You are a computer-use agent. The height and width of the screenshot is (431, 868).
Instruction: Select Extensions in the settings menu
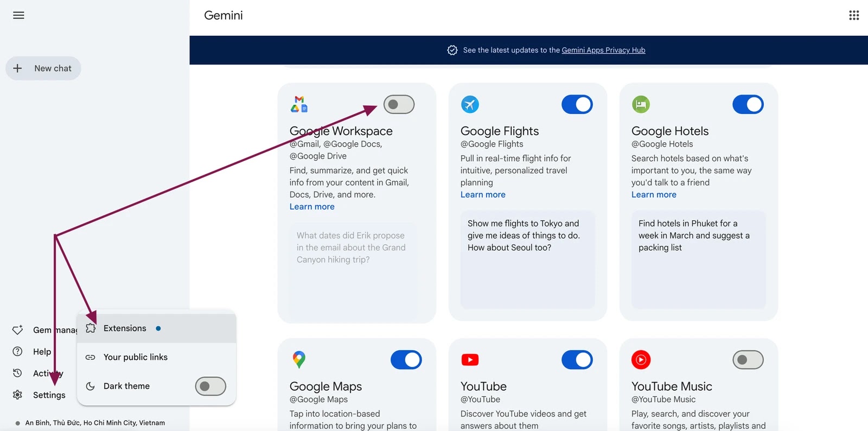(x=157, y=328)
